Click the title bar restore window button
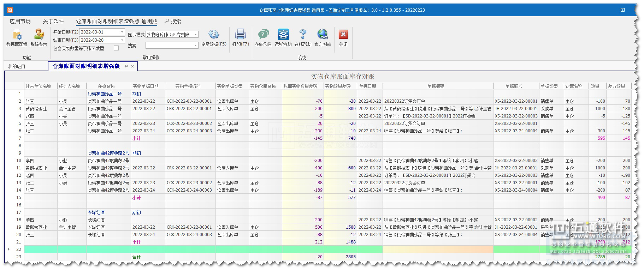 (x=622, y=10)
